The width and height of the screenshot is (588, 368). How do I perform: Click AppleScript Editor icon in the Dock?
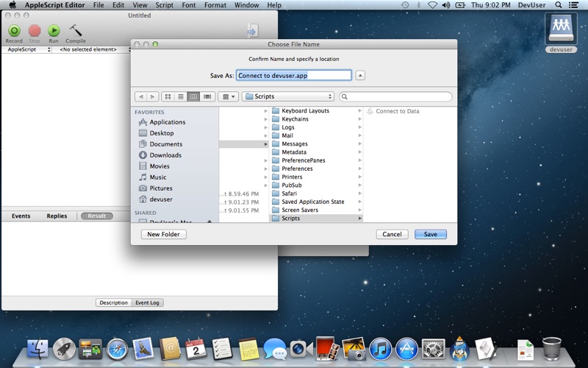487,349
